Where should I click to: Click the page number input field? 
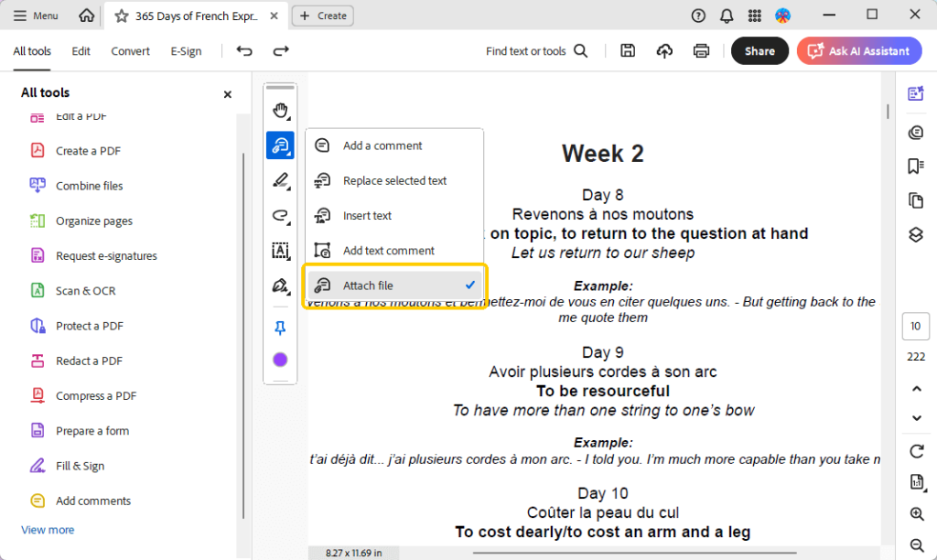915,326
